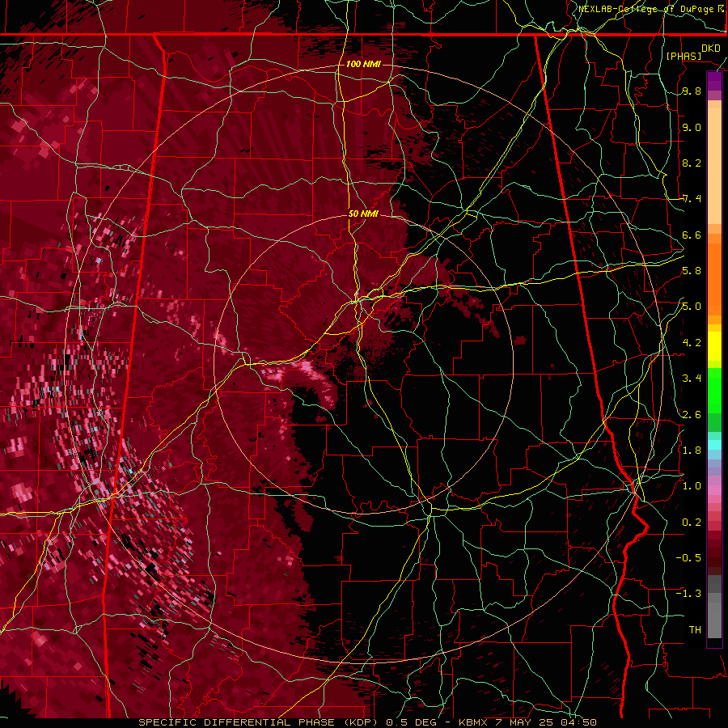Click the 3.4 scale value
Screen dimensions: 728x728
(x=692, y=379)
